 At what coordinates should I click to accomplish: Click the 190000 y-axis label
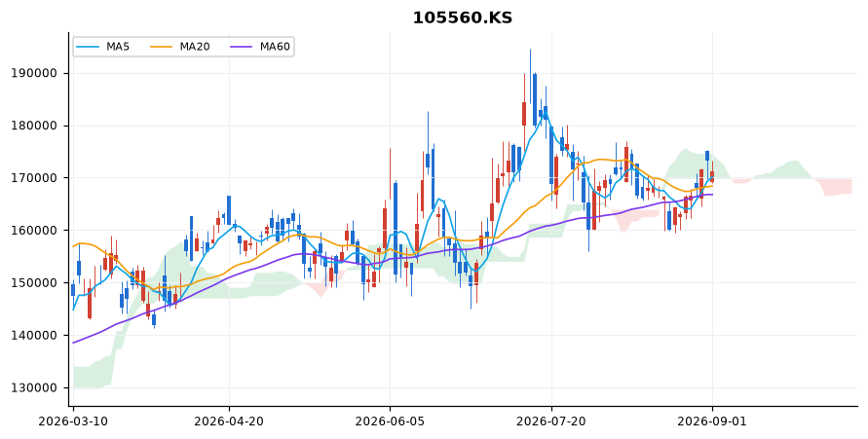point(34,74)
